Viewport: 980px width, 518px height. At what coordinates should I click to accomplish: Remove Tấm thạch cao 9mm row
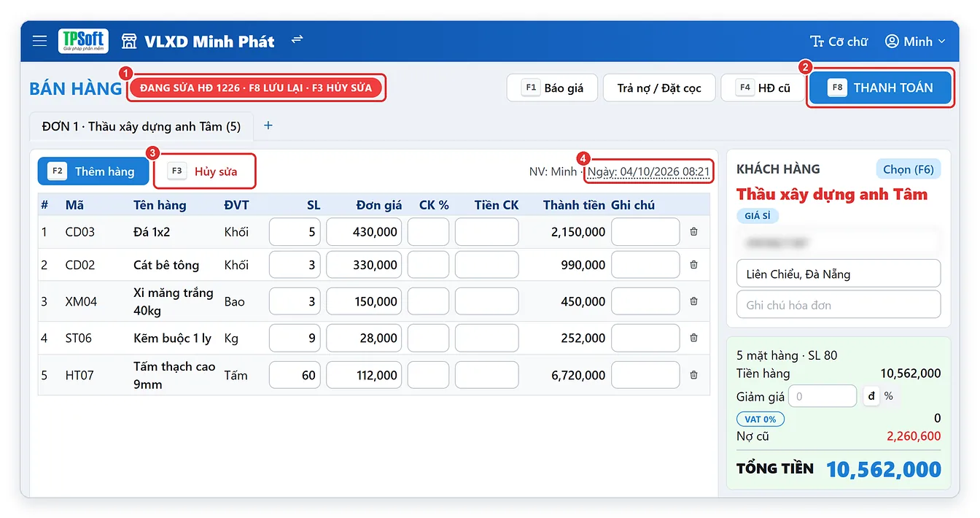pyautogui.click(x=693, y=375)
